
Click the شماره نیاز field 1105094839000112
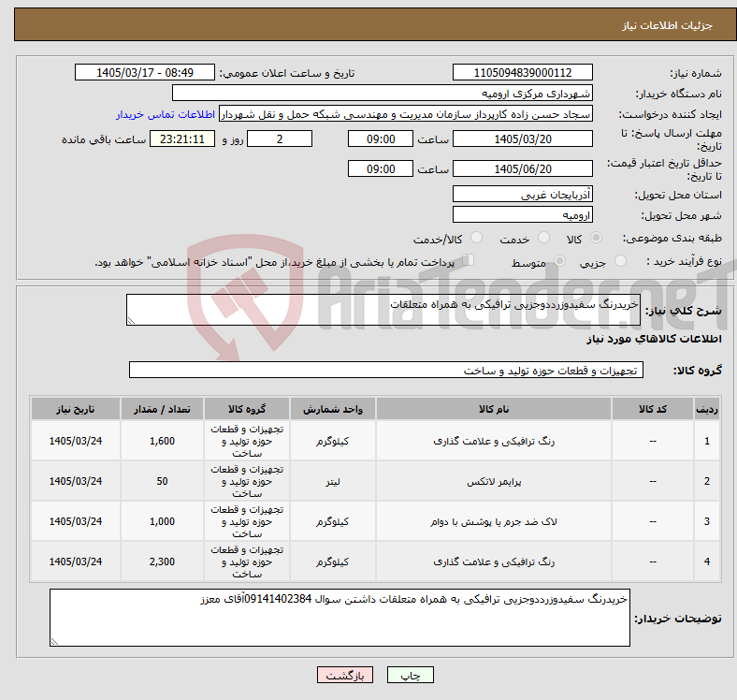tap(522, 72)
